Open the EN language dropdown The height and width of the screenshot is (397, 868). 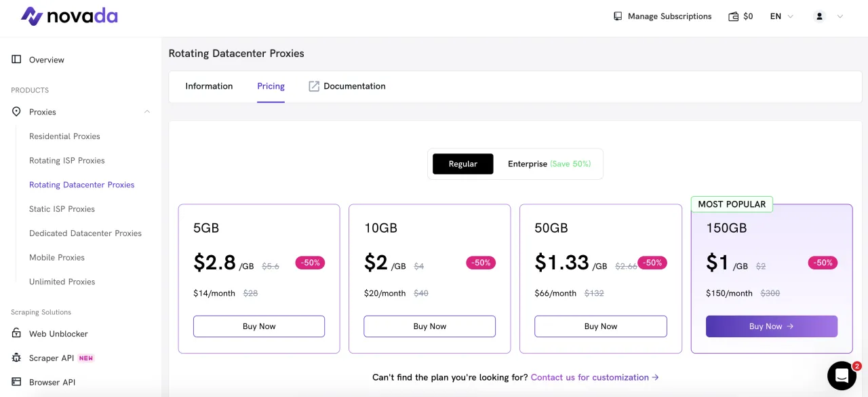pos(781,16)
